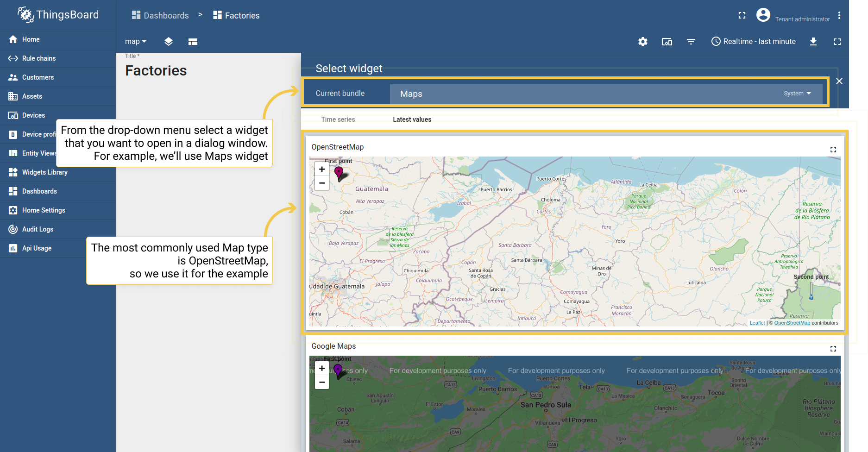Viewport: 868px width, 452px height.
Task: Export dashboard via download icon
Action: coord(813,42)
